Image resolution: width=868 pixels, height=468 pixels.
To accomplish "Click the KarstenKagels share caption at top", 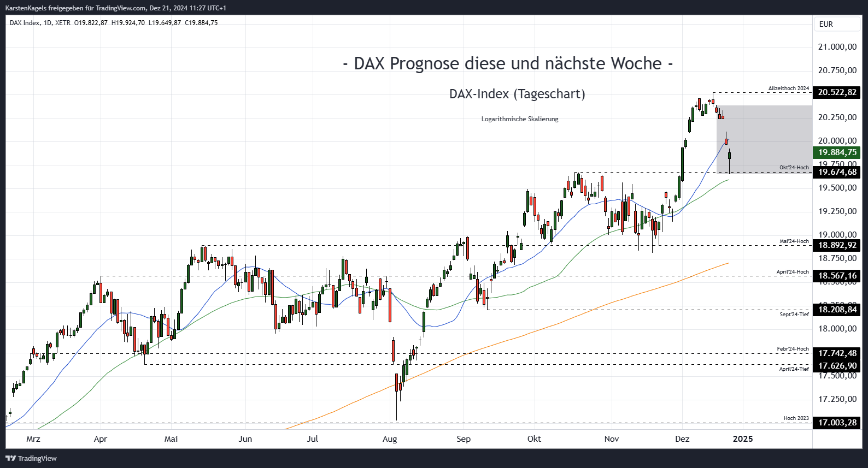I will pyautogui.click(x=115, y=8).
